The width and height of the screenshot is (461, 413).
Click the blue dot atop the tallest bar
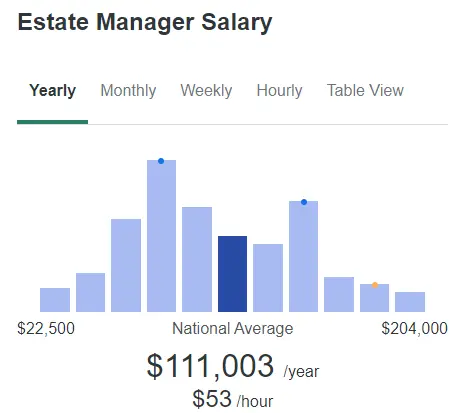point(161,161)
